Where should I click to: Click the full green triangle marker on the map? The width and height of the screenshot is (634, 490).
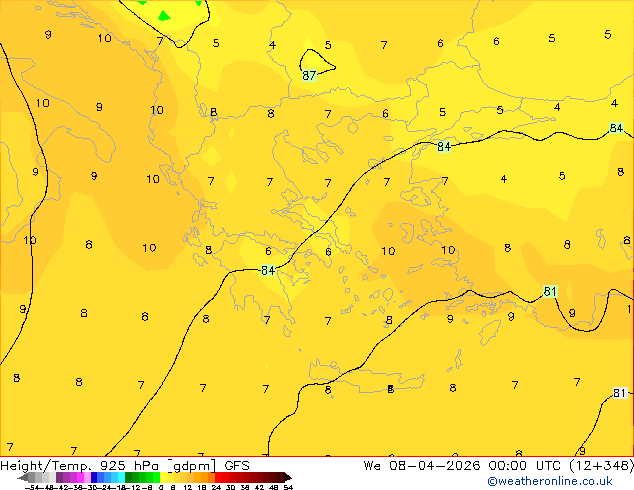(x=164, y=16)
